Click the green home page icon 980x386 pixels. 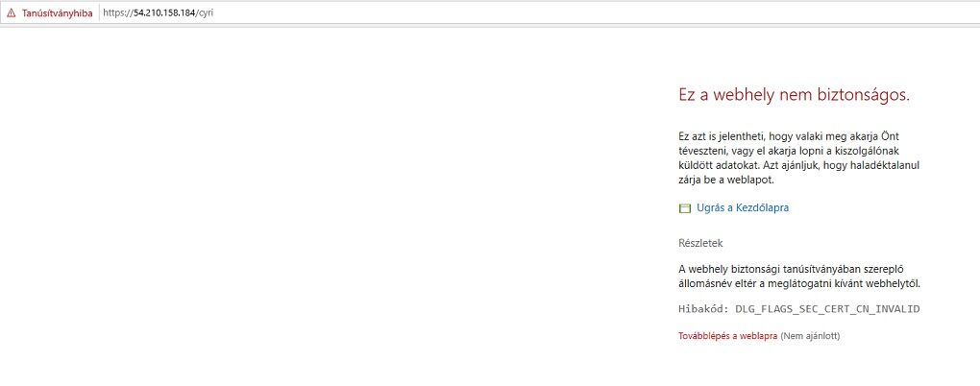[x=684, y=208]
